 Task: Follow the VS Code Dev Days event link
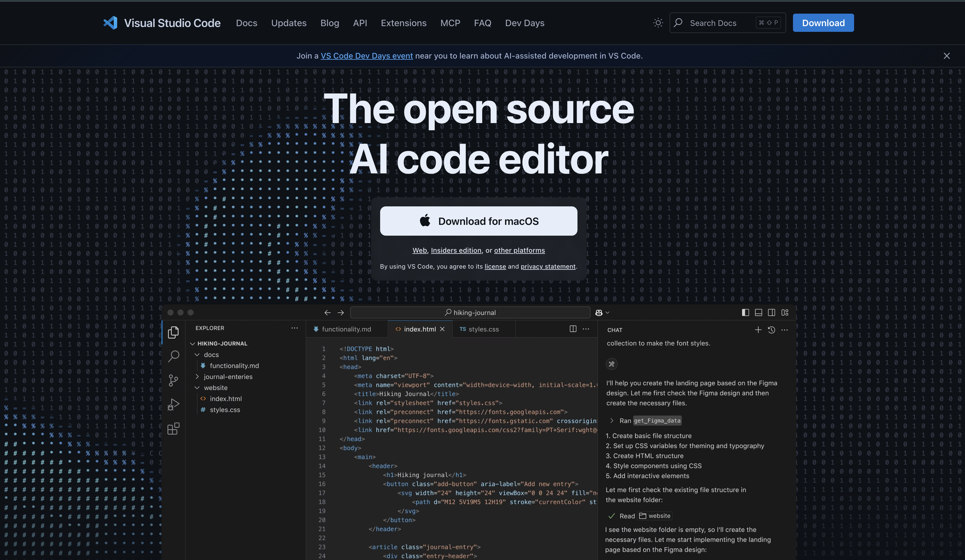click(x=366, y=56)
